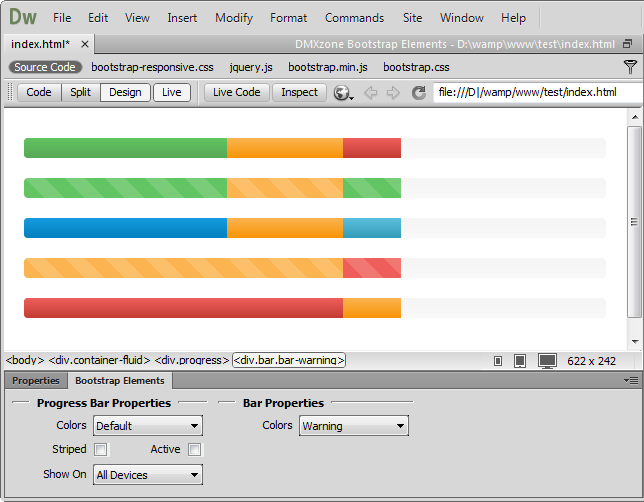The image size is (644, 502).
Task: Click blue segment of third progress bar
Action: (x=125, y=228)
